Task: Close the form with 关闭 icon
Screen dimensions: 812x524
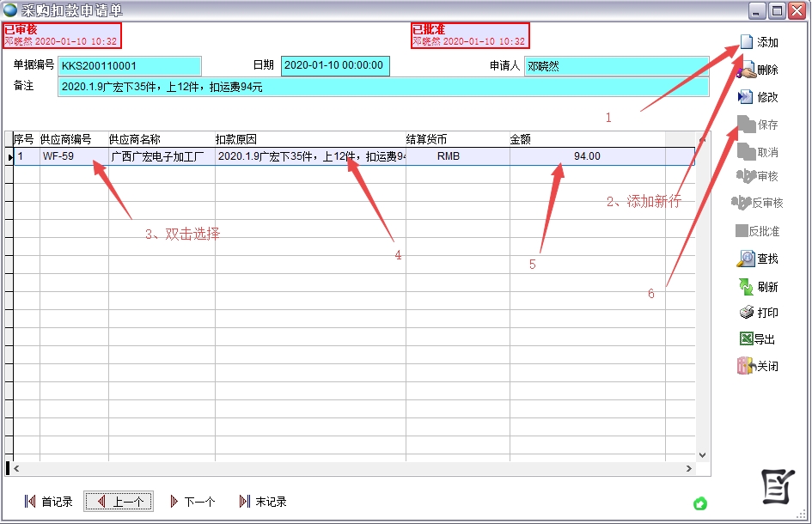Action: [x=747, y=366]
